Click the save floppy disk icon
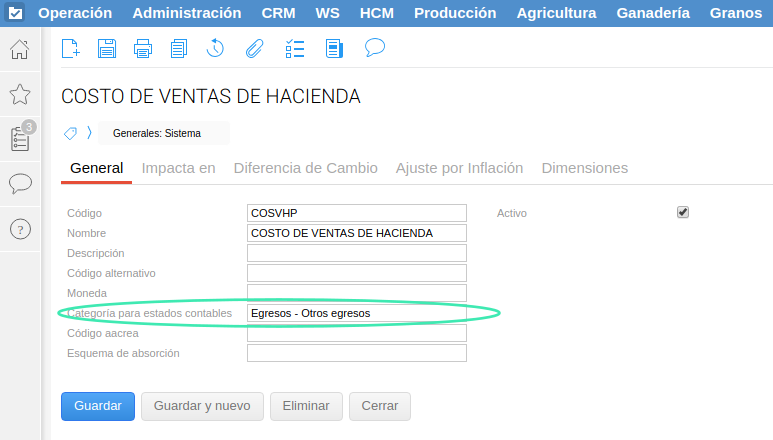The image size is (773, 440). [x=107, y=48]
